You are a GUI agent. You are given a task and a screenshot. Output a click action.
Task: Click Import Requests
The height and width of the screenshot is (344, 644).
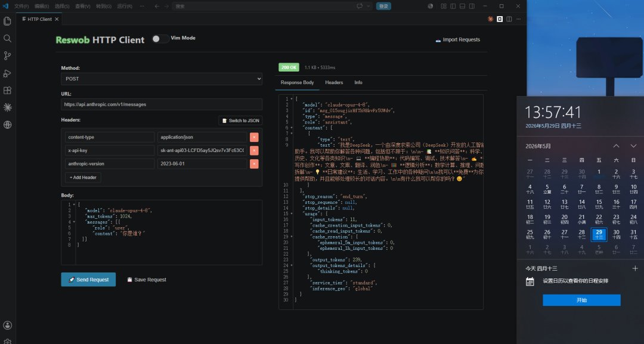458,40
